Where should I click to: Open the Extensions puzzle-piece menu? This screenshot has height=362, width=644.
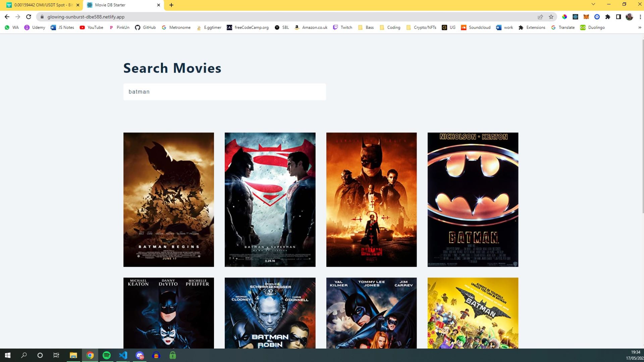pyautogui.click(x=608, y=17)
